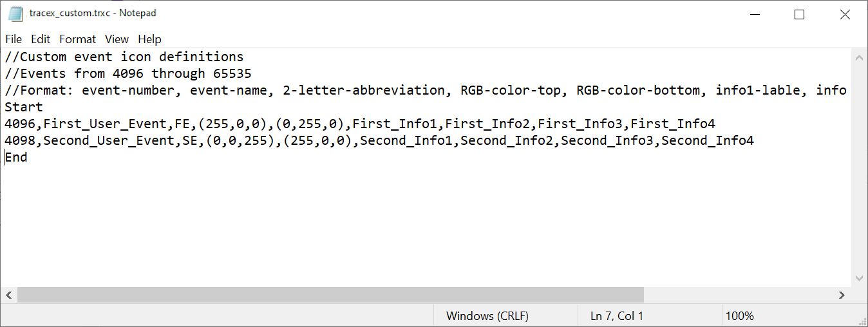Minimize the Notepad window
Screen dimensions: 868x327
(x=754, y=14)
